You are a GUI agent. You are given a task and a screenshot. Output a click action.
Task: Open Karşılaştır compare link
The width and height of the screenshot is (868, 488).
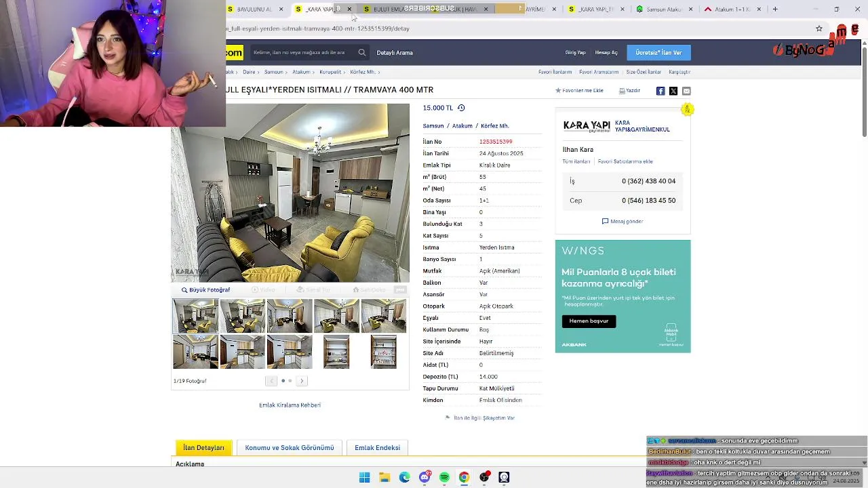(679, 72)
